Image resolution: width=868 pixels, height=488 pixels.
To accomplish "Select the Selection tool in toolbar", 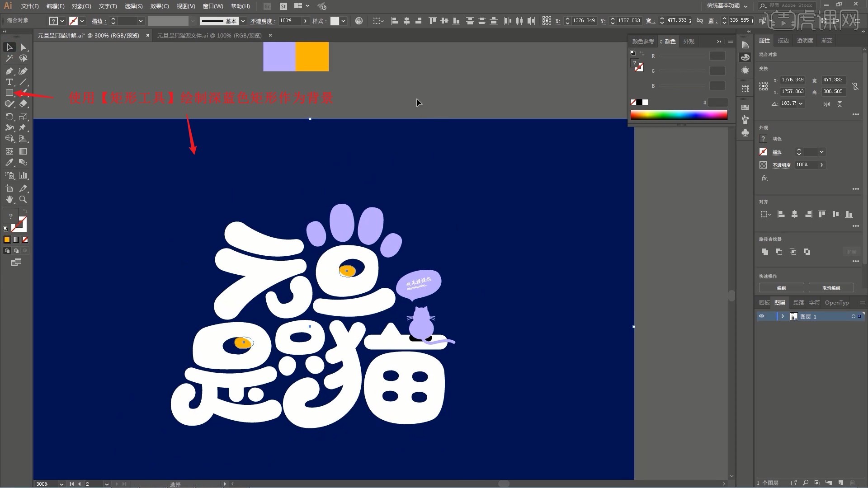I will coord(9,47).
